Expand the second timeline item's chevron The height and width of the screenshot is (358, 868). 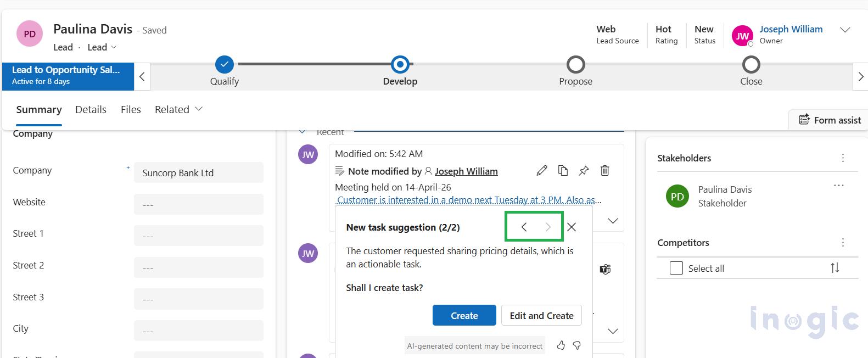pos(613,331)
